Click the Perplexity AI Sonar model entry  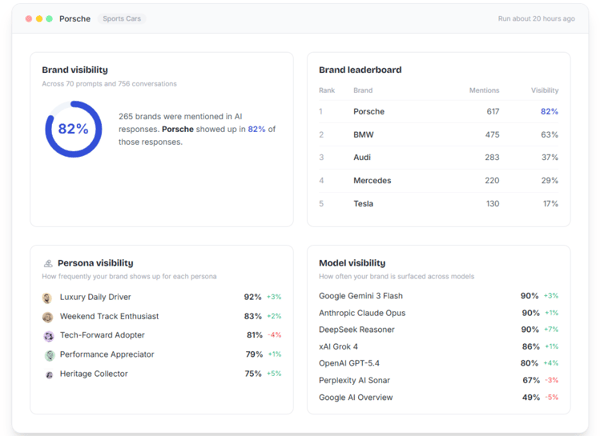pos(438,380)
